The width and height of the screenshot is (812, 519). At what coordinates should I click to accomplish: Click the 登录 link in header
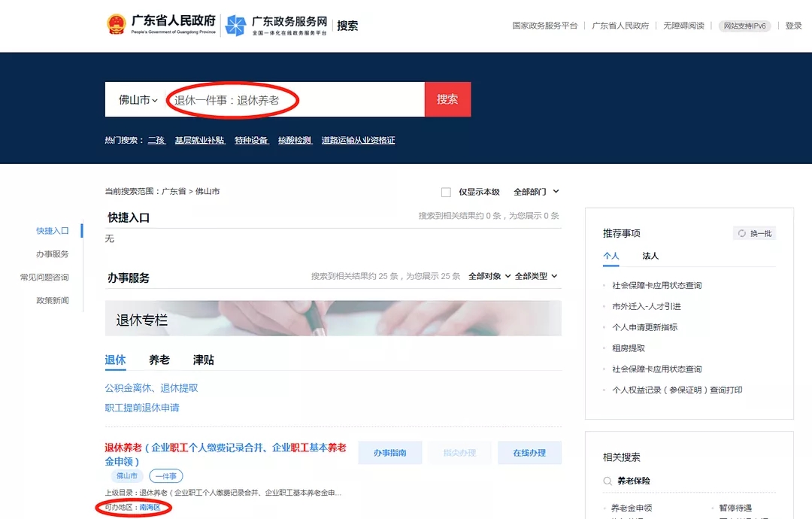pyautogui.click(x=793, y=26)
